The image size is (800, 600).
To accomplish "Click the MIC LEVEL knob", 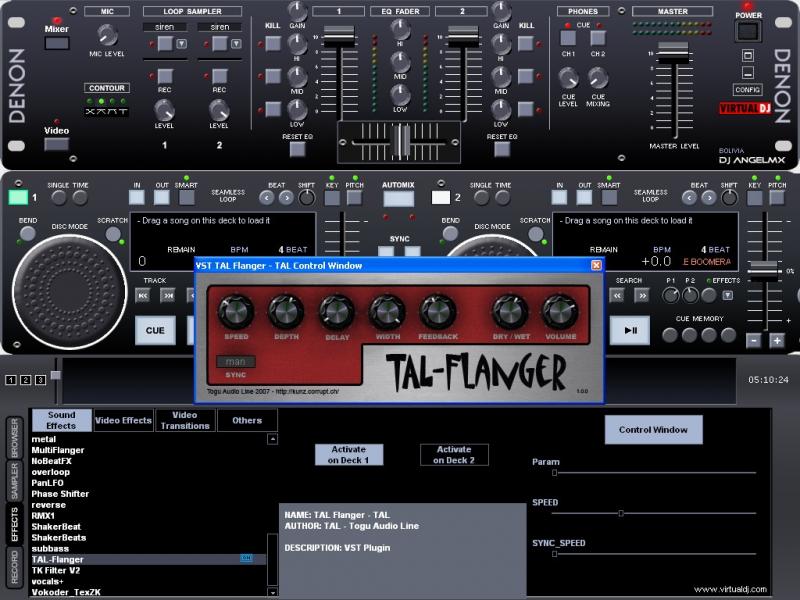I will [107, 36].
